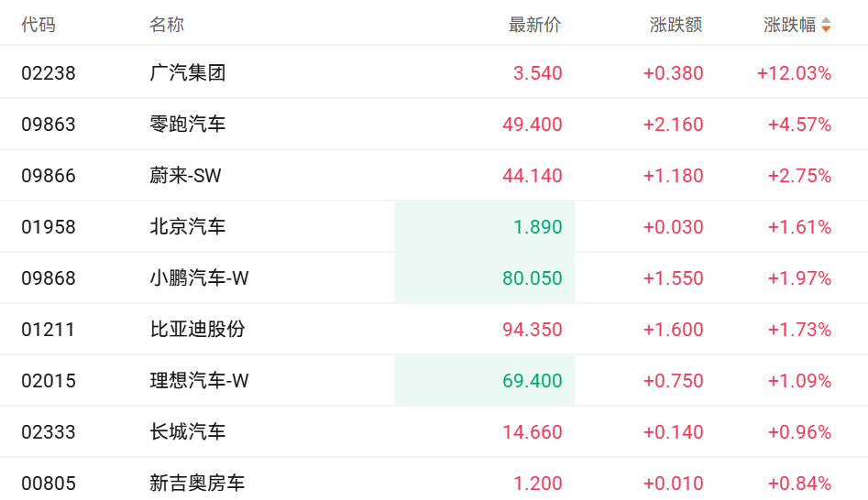
Task: Select 新吉奥房车 stock row name
Action: (197, 484)
